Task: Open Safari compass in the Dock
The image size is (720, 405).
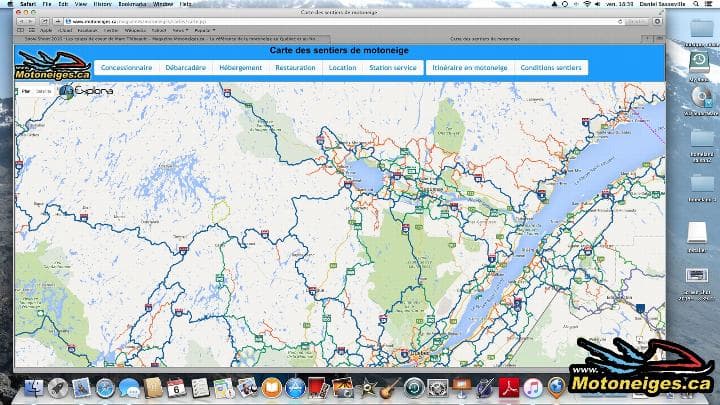Action: pos(105,388)
